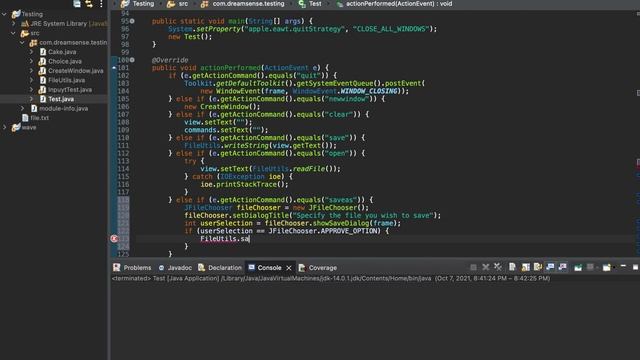Expand the JRE System Library node

pyautogui.click(x=13, y=24)
